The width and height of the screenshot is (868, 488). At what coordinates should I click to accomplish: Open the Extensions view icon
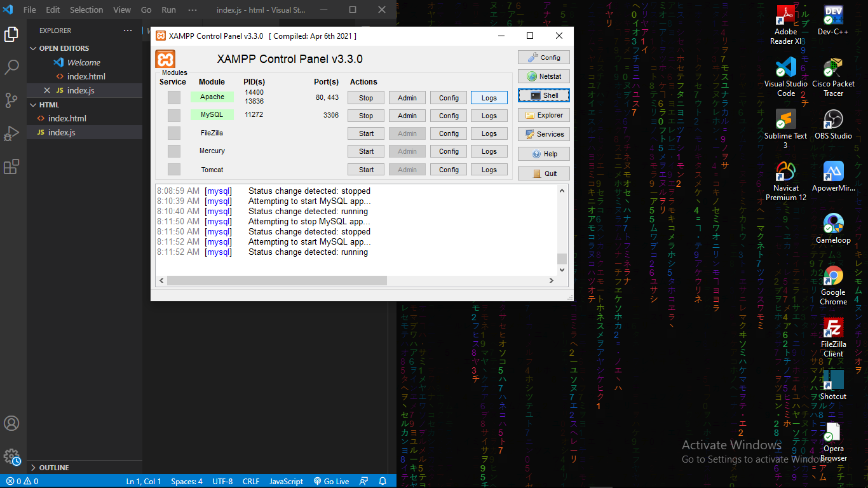pos(11,166)
